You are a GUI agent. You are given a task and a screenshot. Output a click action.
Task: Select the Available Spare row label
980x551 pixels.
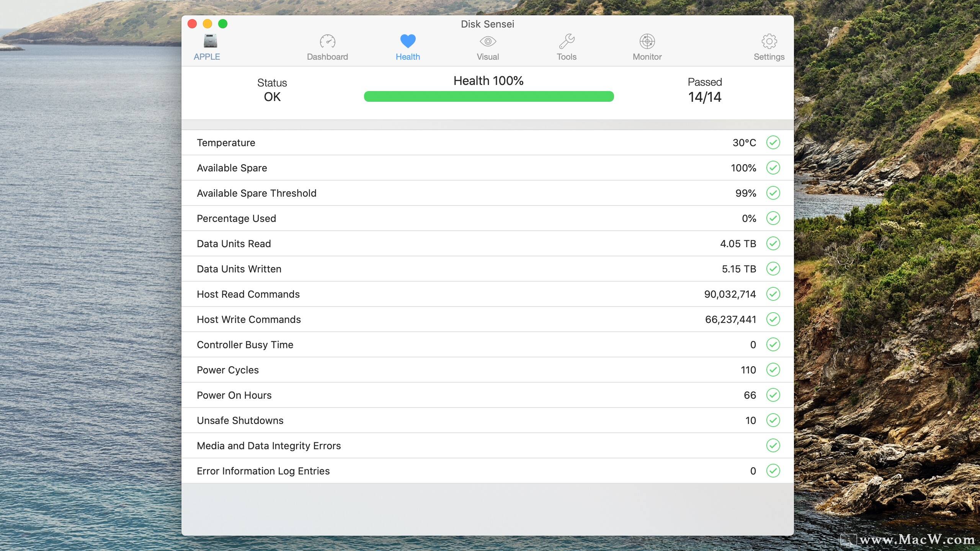coord(232,168)
